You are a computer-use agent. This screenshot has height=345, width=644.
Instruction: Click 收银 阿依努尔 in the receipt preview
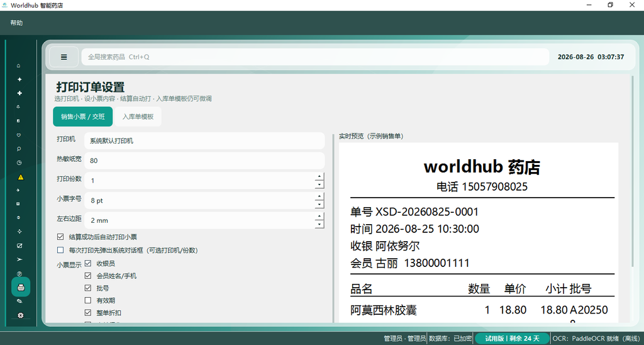pos(385,246)
